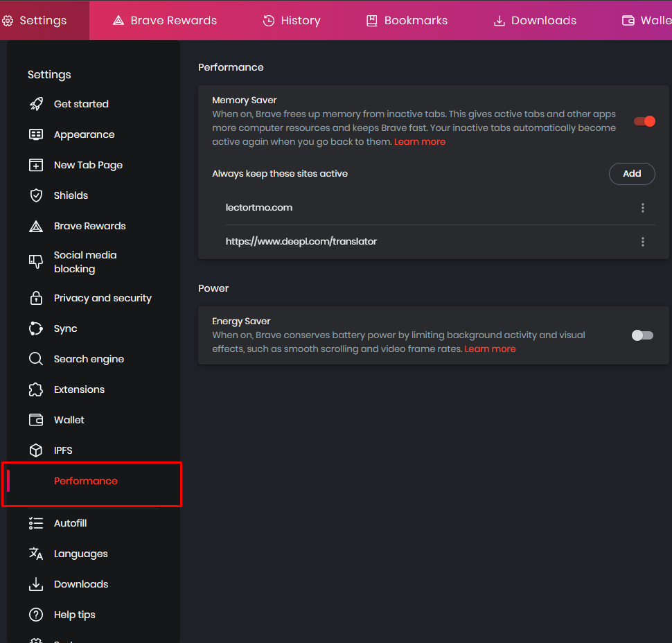Disable the Memory Saver toggle
672x643 pixels.
click(644, 121)
